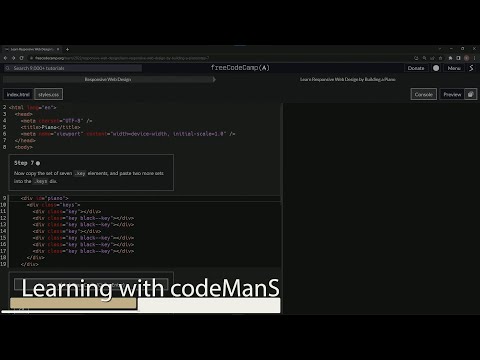Click the closing keys div on line 18
The height and width of the screenshot is (360, 480).
[35, 258]
